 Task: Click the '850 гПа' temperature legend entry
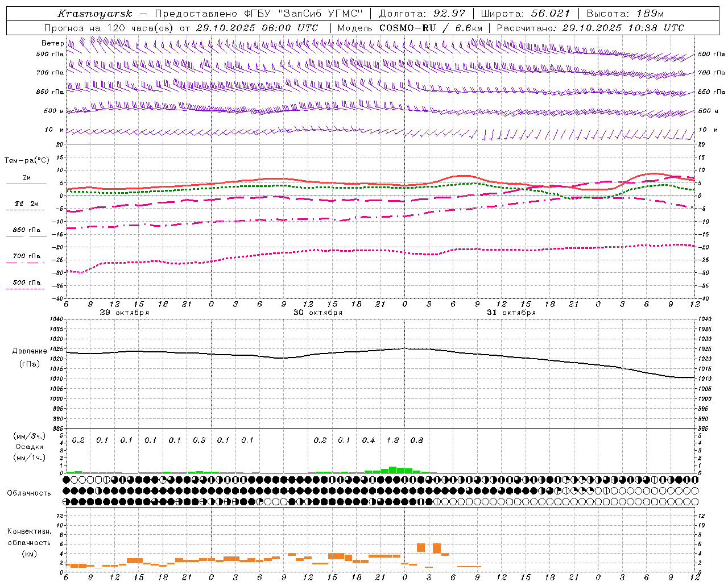(x=26, y=230)
